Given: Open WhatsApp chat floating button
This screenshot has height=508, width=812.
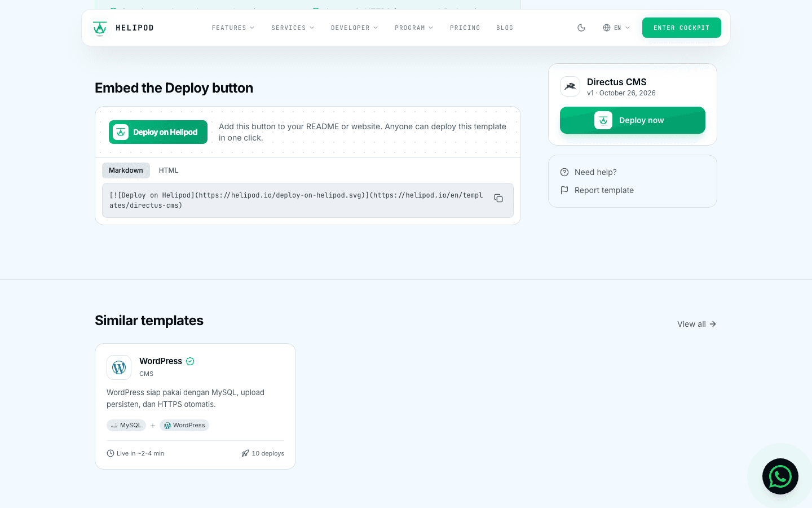Looking at the screenshot, I should [780, 476].
